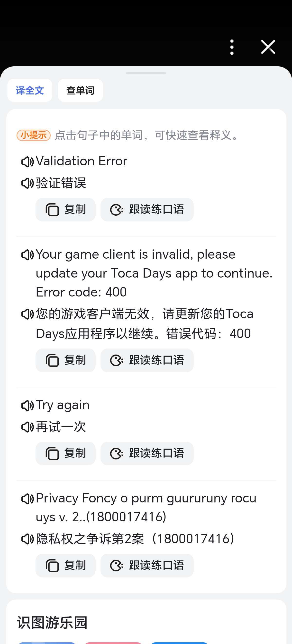292x644 pixels.
Task: Tap 跟读练口语 under the error code sentence
Action: point(147,360)
